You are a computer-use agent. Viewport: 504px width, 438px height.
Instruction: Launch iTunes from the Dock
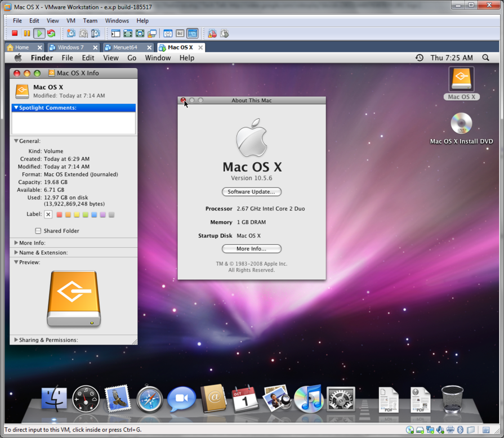click(x=308, y=399)
